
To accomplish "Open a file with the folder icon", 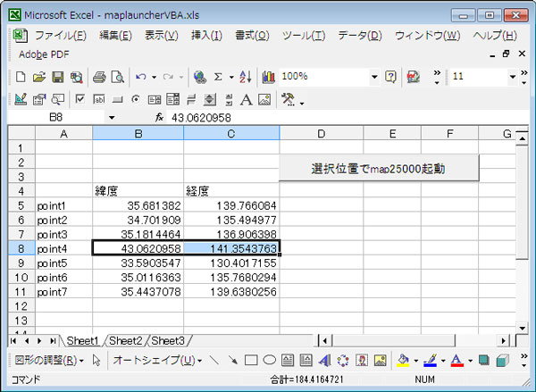I will pos(39,77).
